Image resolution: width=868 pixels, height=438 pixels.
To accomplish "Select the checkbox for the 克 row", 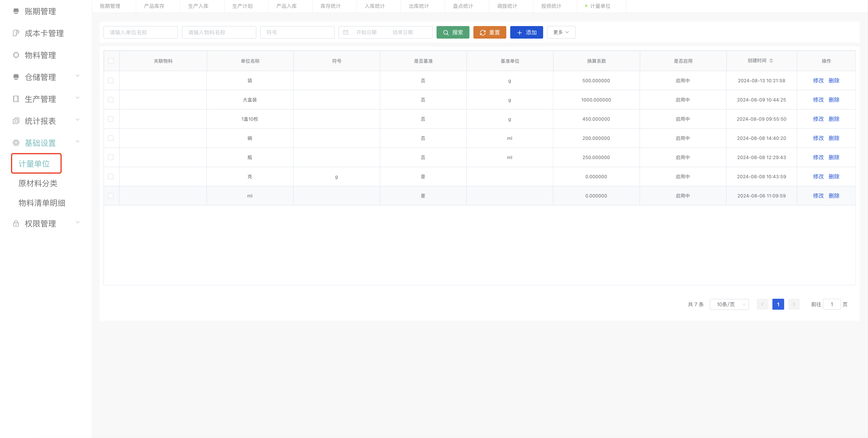I will click(x=111, y=176).
